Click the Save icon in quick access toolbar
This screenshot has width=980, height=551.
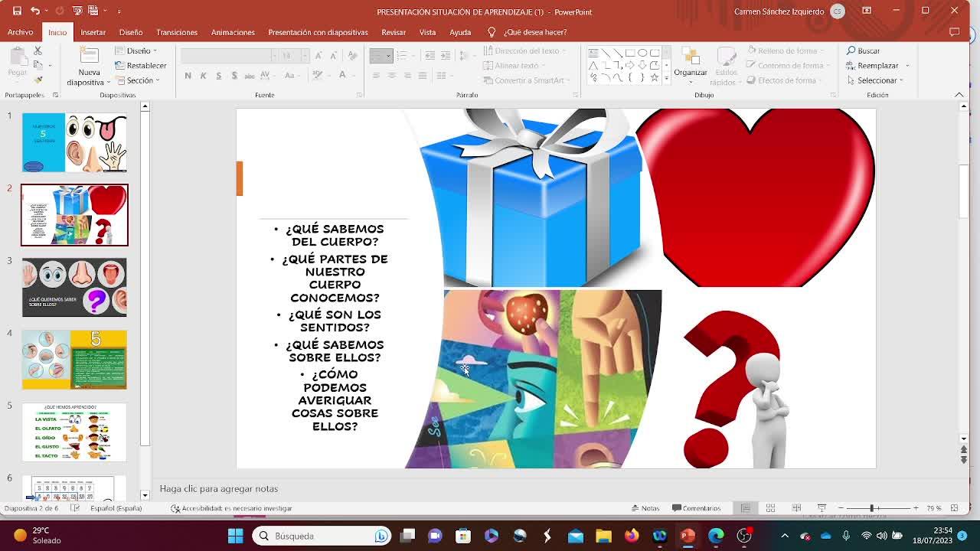pos(17,11)
